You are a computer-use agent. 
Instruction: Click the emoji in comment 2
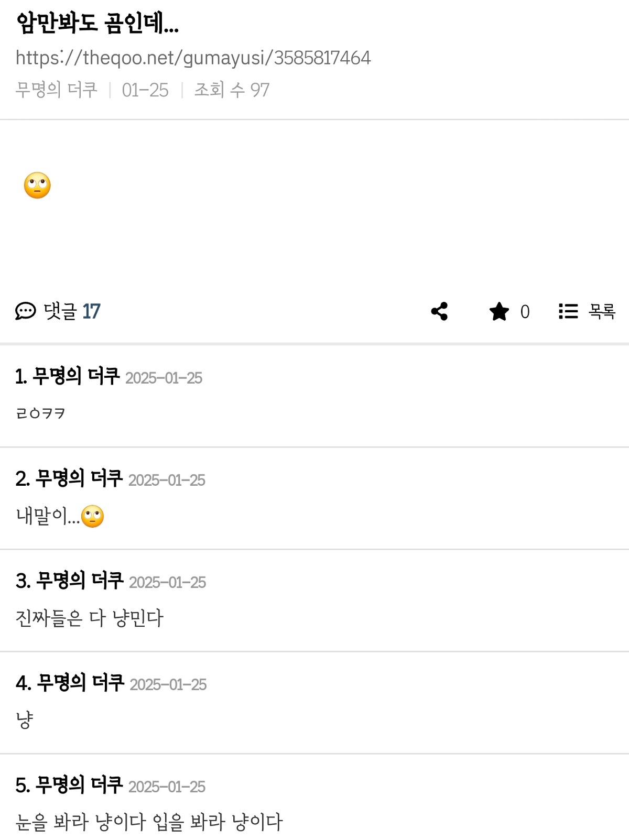(93, 517)
